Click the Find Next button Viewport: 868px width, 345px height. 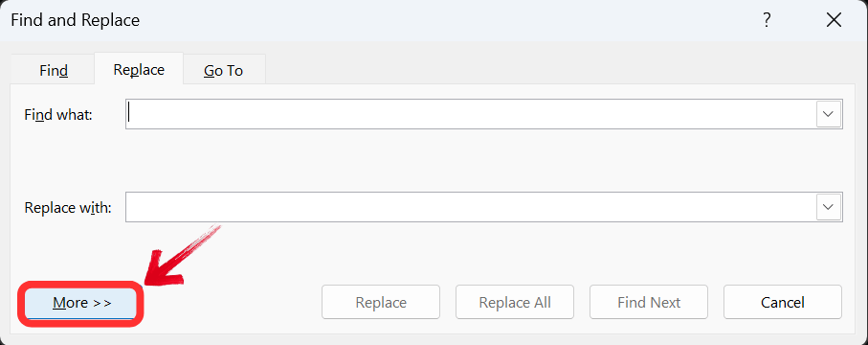click(x=649, y=302)
